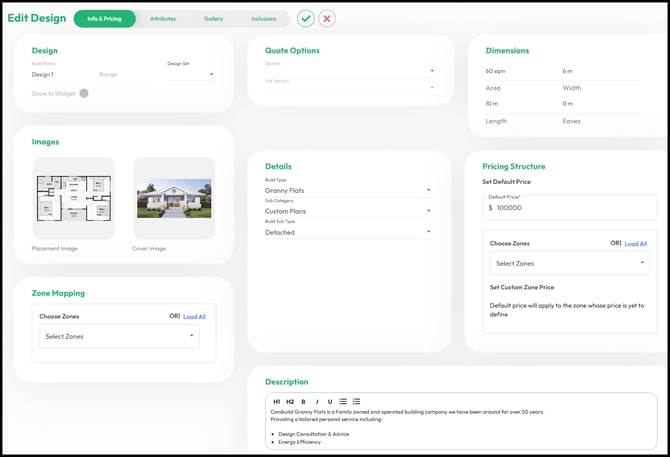Click the red X cancel icon
The width and height of the screenshot is (670, 457).
[327, 18]
